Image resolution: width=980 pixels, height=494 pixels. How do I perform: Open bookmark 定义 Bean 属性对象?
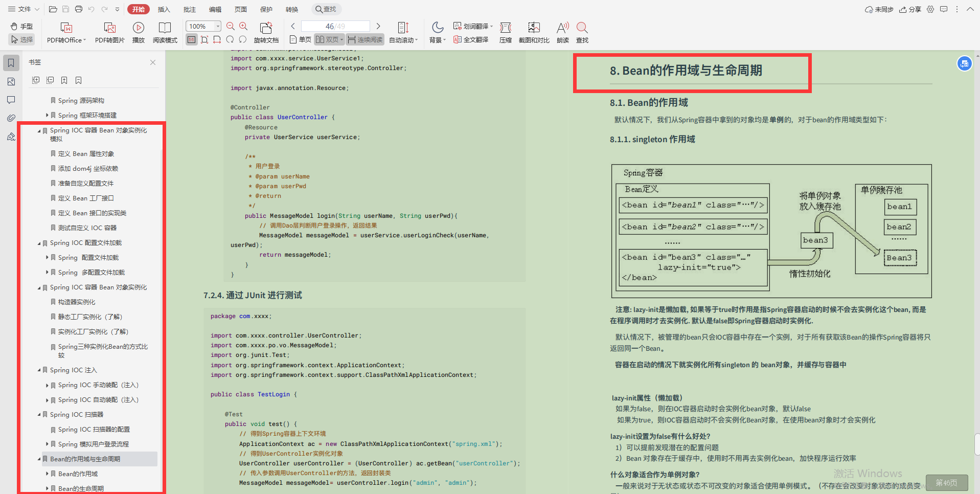(x=86, y=153)
